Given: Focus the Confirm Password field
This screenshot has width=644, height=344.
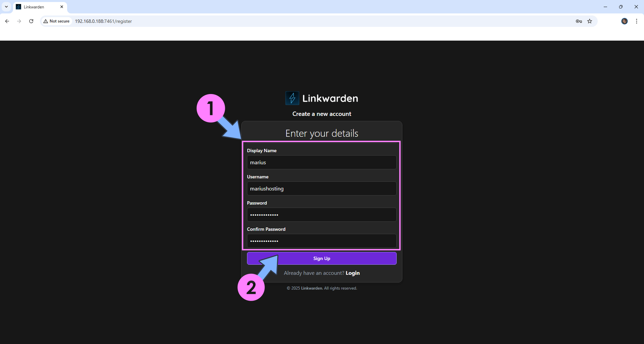Looking at the screenshot, I should click(321, 241).
